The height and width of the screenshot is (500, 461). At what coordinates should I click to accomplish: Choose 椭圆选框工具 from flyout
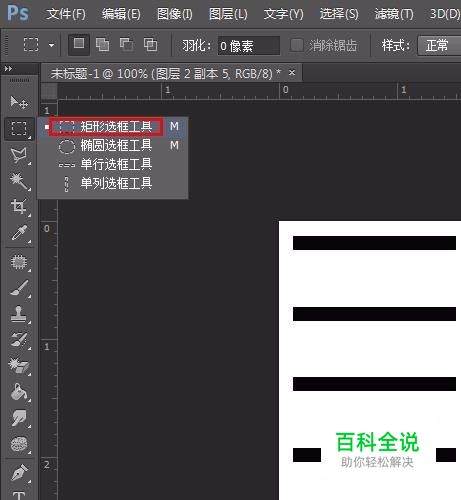click(113, 146)
